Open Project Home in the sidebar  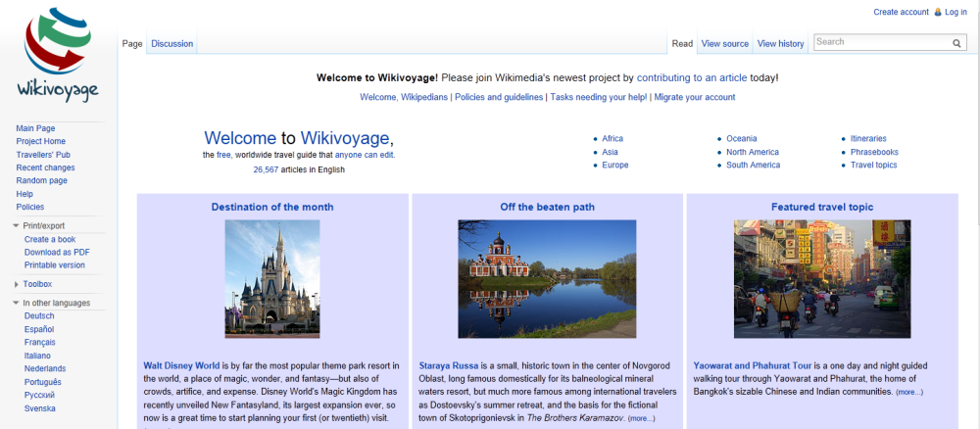pos(40,142)
